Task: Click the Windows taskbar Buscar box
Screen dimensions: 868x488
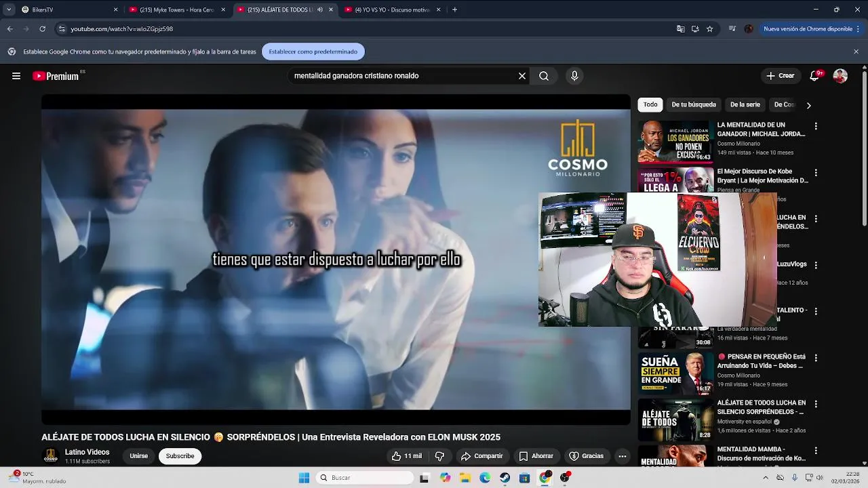Action: [366, 478]
